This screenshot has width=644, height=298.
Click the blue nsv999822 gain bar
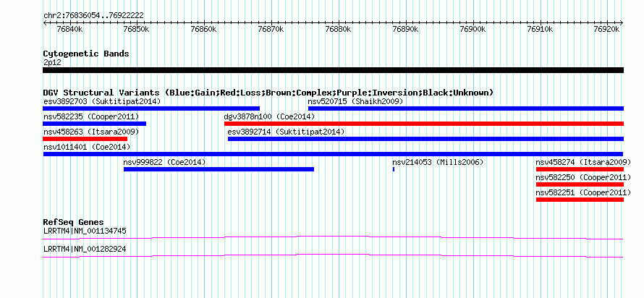pyautogui.click(x=219, y=169)
